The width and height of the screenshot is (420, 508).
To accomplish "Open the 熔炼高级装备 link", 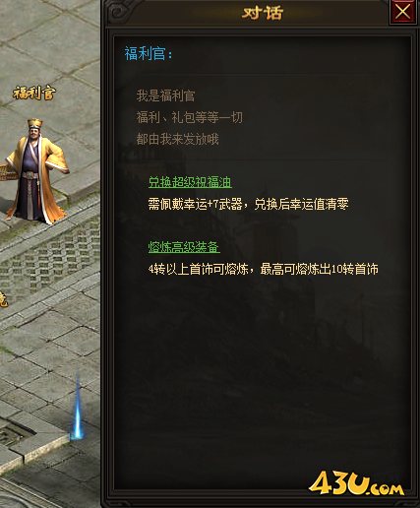I will (184, 247).
